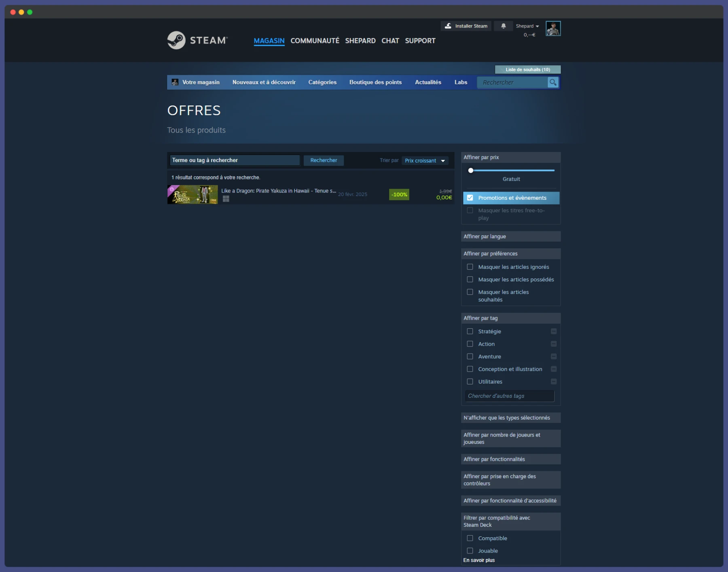Switch to the COMMUNAUTÉ tab
728x572 pixels.
(x=315, y=40)
